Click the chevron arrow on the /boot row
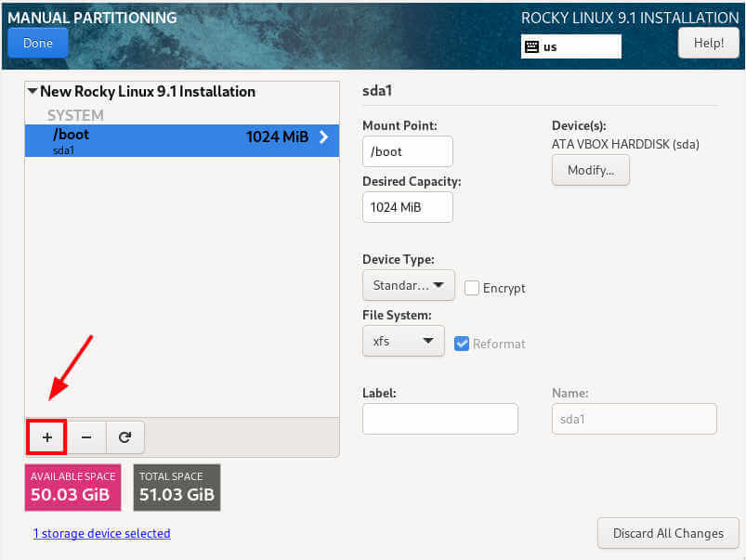746x560 pixels. point(324,137)
